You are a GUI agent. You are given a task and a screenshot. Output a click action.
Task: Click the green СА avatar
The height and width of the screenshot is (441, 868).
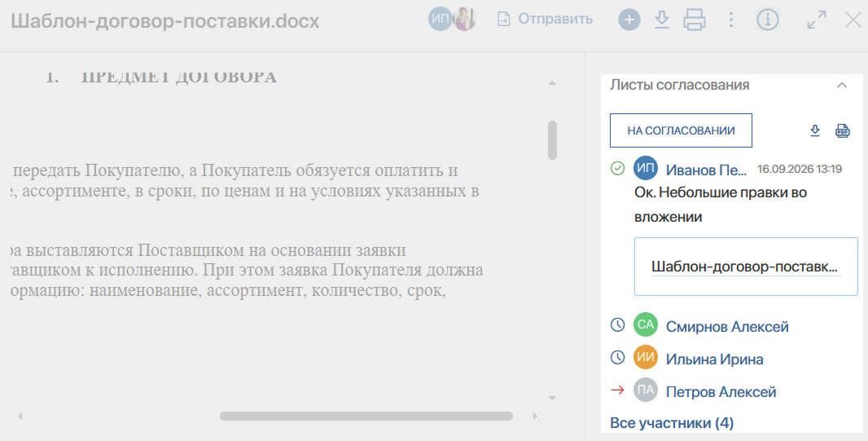646,324
